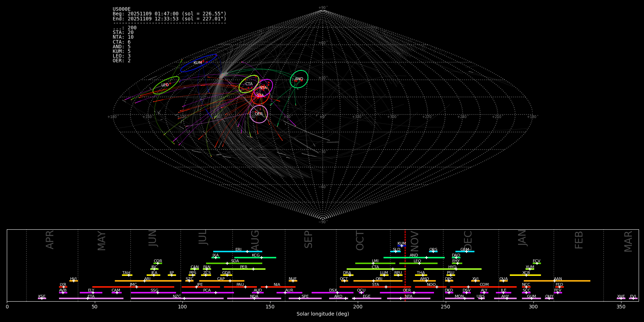644x322 pixels.
Task: Click the GEM shower label in the timeline
Action: (x=465, y=250)
